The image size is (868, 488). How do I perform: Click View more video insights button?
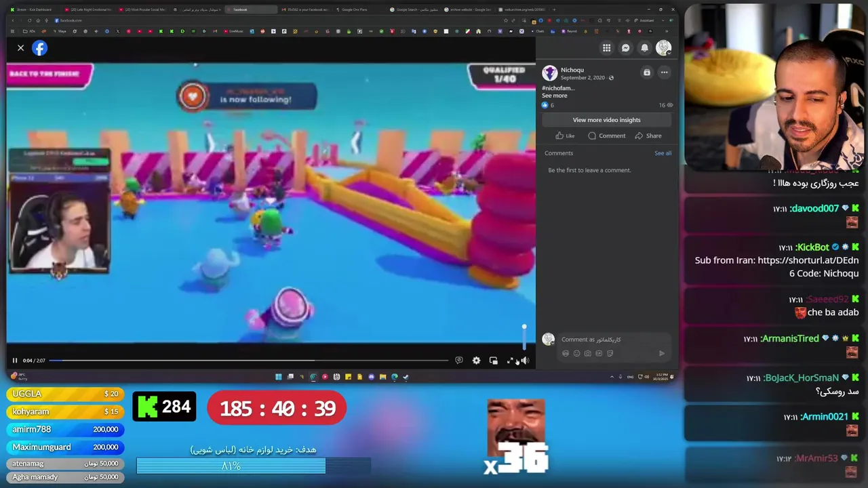pos(606,120)
